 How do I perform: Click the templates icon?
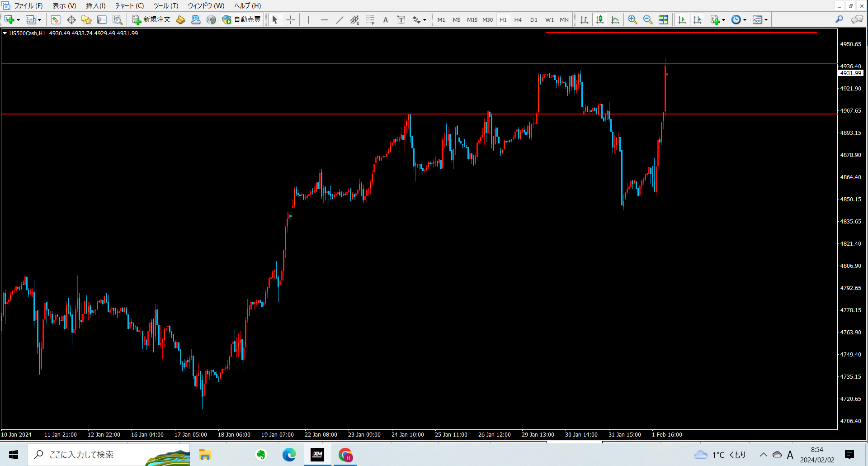(757, 19)
